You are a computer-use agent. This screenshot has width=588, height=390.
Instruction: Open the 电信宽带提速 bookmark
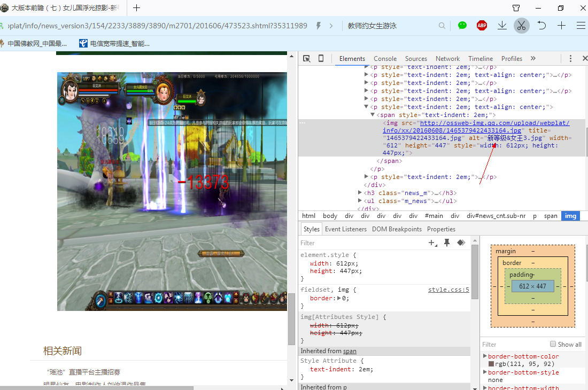(x=114, y=43)
